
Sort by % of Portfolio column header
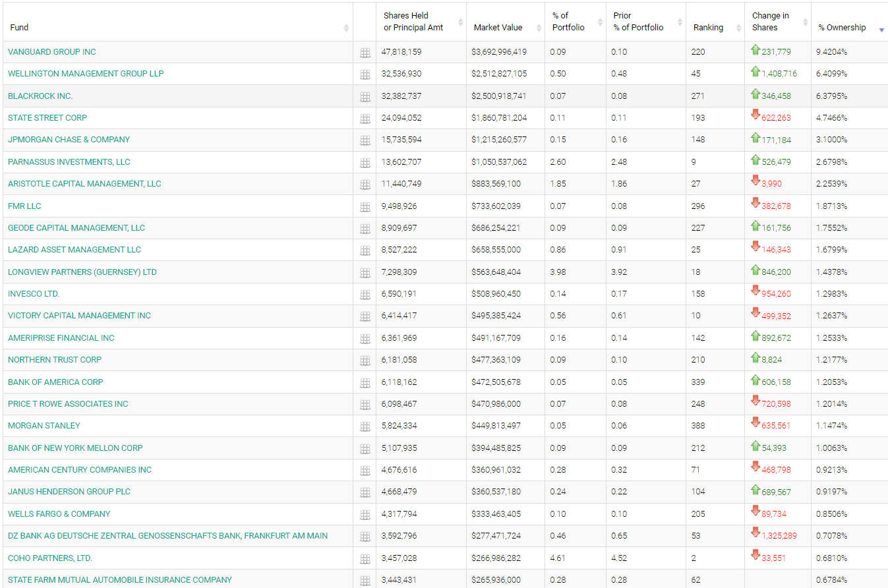point(576,22)
